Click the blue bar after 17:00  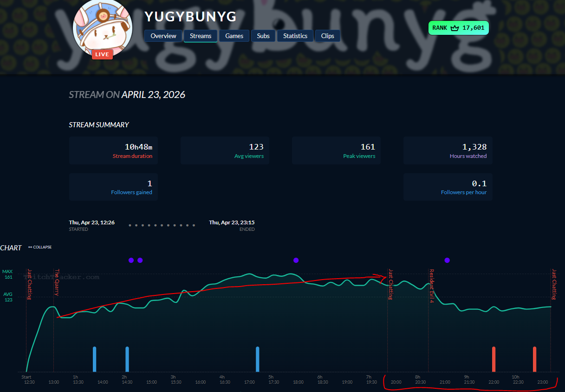[x=258, y=359]
